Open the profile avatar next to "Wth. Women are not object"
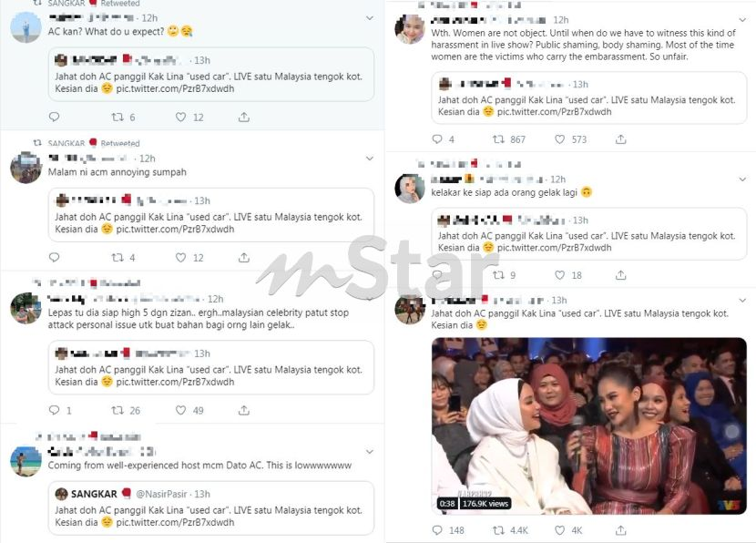Image resolution: width=756 pixels, height=543 pixels. point(410,29)
